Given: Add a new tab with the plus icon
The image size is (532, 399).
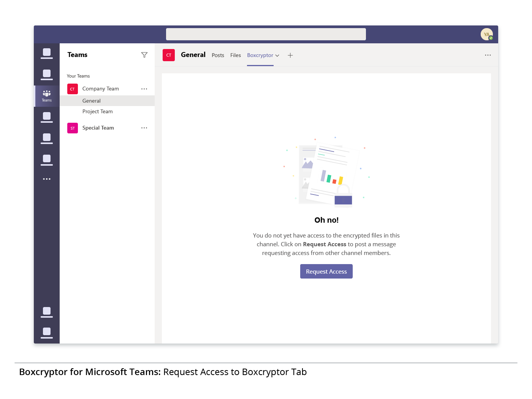Looking at the screenshot, I should click(290, 55).
